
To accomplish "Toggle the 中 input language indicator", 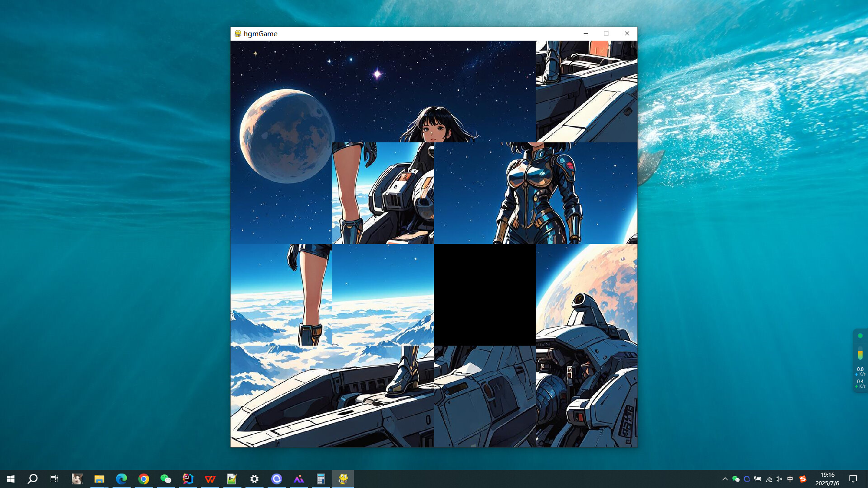I will click(790, 479).
